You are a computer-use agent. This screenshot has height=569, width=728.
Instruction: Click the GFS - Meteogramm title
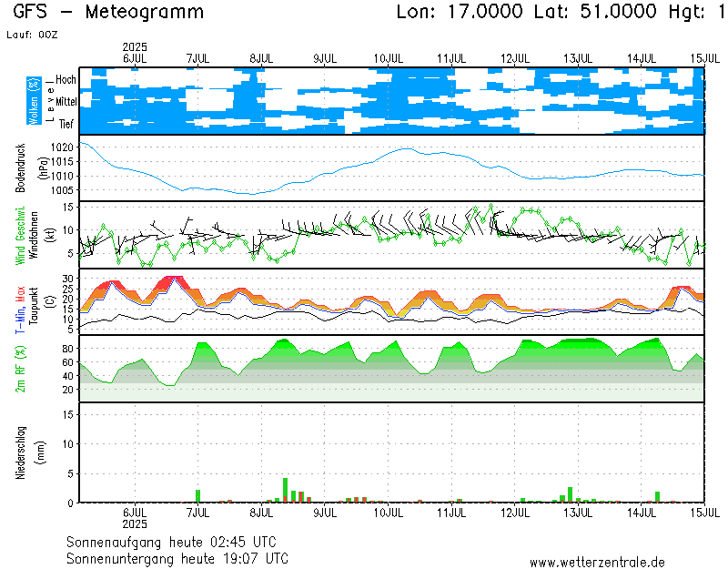click(108, 12)
